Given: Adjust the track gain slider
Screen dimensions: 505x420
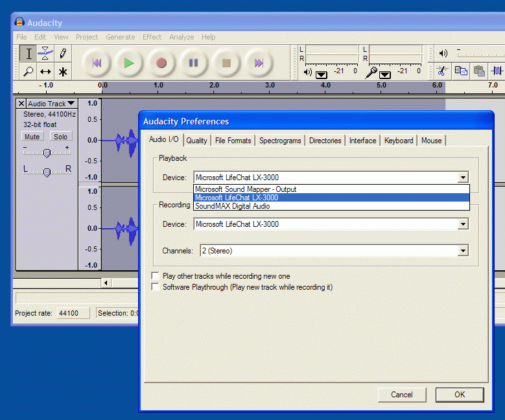Looking at the screenshot, I should point(47,153).
